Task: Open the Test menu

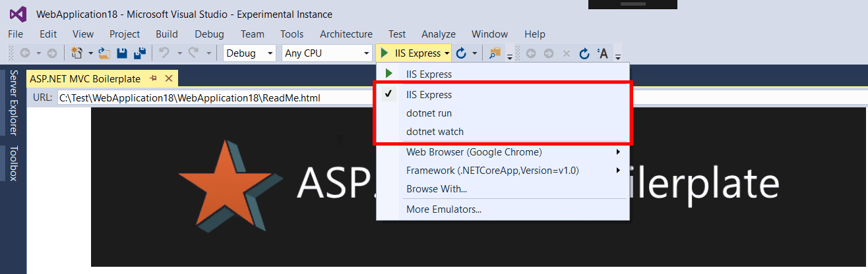Action: [x=397, y=34]
